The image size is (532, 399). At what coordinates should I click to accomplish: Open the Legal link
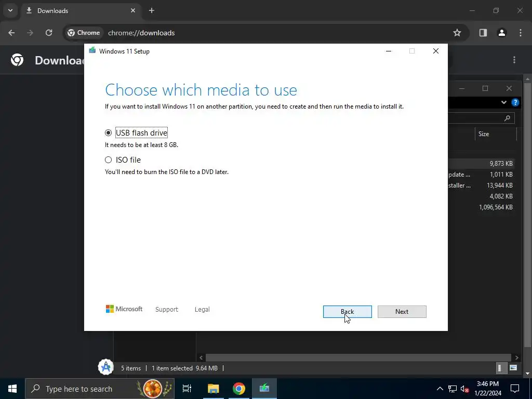tap(202, 310)
